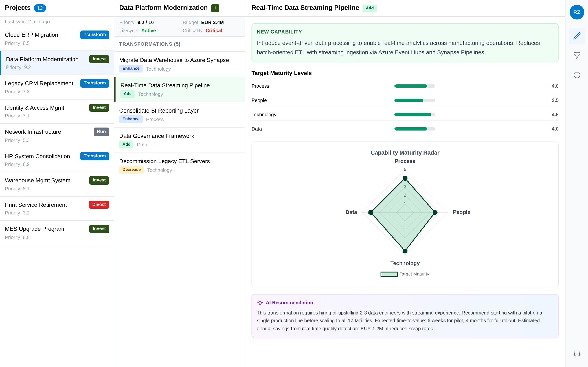Image resolution: width=588 pixels, height=367 pixels.
Task: Open settings via the gear icon
Action: (577, 354)
